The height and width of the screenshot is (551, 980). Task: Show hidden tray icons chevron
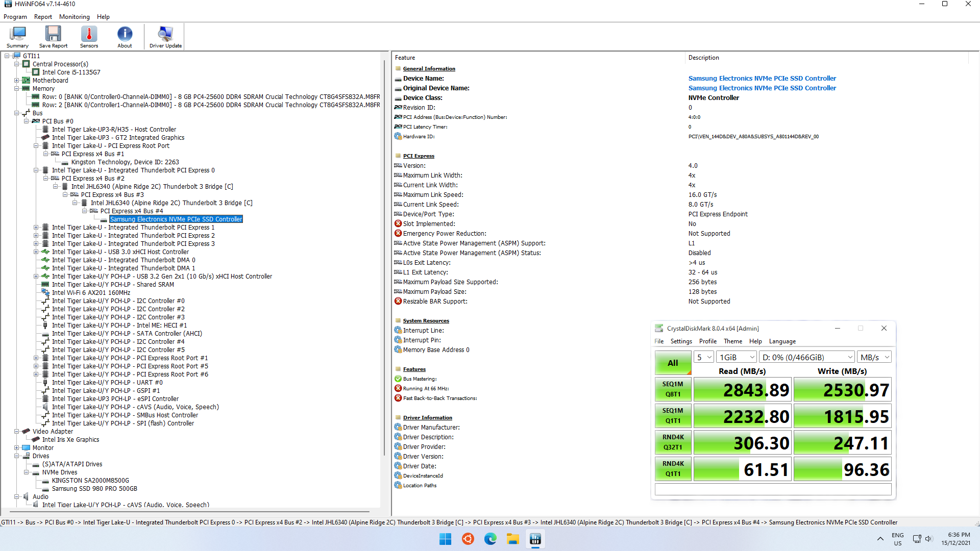coord(880,539)
